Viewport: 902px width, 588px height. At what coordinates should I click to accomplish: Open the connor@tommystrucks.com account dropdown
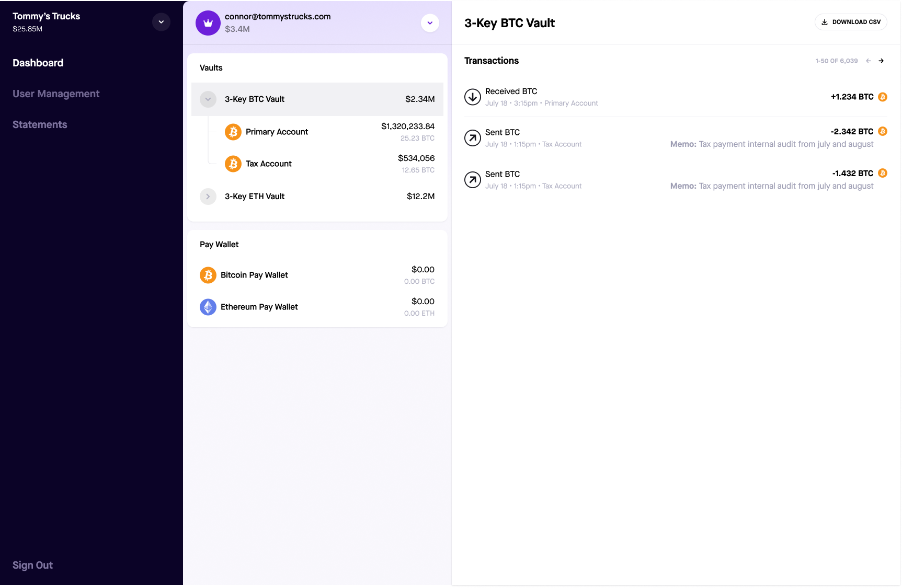[430, 23]
